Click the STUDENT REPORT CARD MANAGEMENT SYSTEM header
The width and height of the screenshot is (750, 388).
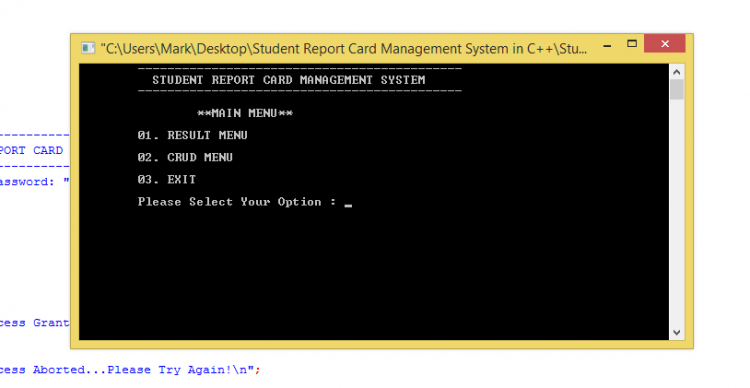pos(288,80)
